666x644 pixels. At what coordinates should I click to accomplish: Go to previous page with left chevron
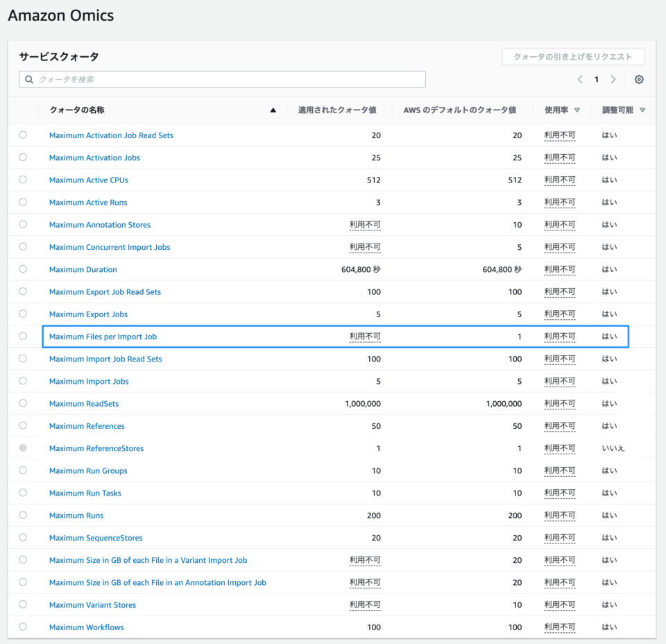click(x=580, y=79)
